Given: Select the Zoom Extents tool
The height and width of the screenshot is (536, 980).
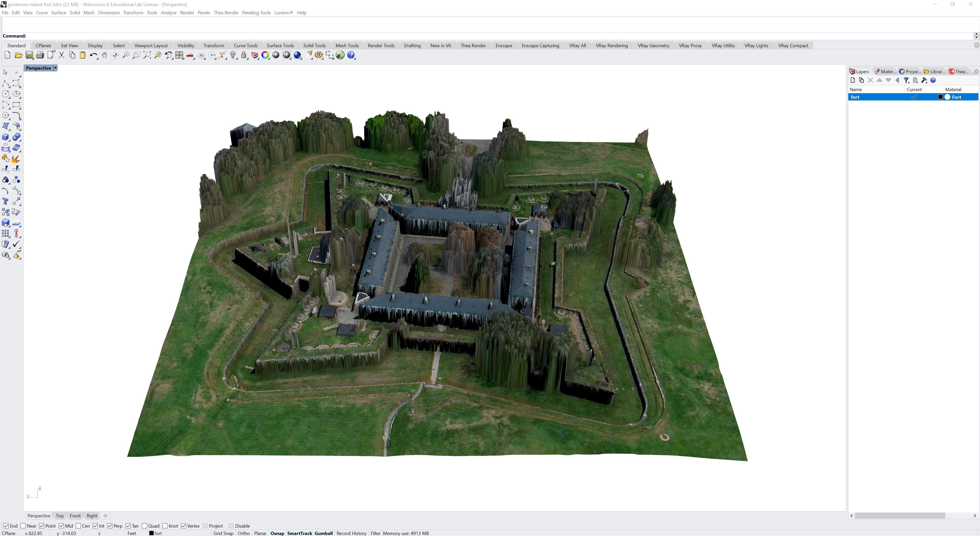Looking at the screenshot, I should (147, 56).
